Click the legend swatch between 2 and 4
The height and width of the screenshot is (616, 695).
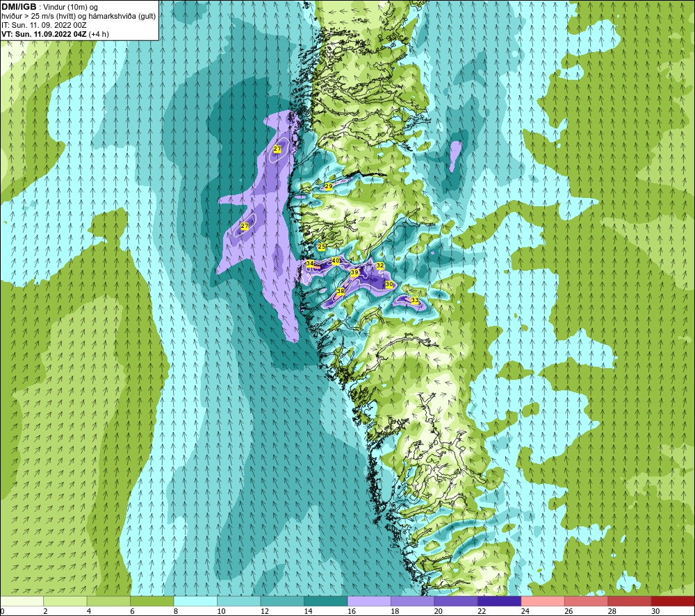(65, 601)
